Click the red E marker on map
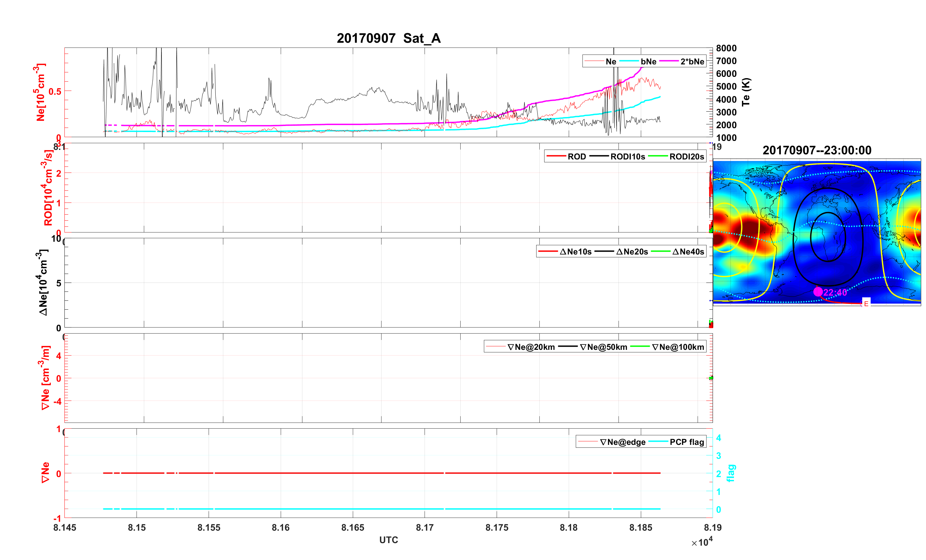This screenshot has width=926, height=560. coord(866,304)
